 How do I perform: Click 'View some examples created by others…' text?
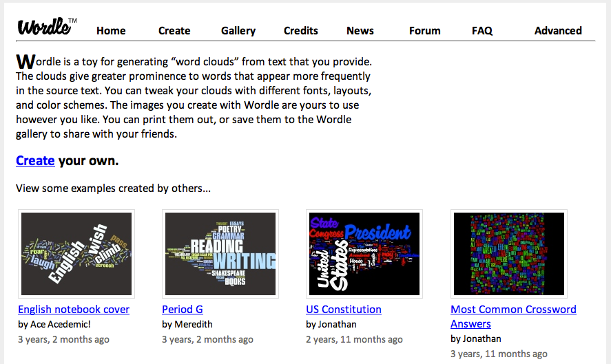pyautogui.click(x=113, y=189)
